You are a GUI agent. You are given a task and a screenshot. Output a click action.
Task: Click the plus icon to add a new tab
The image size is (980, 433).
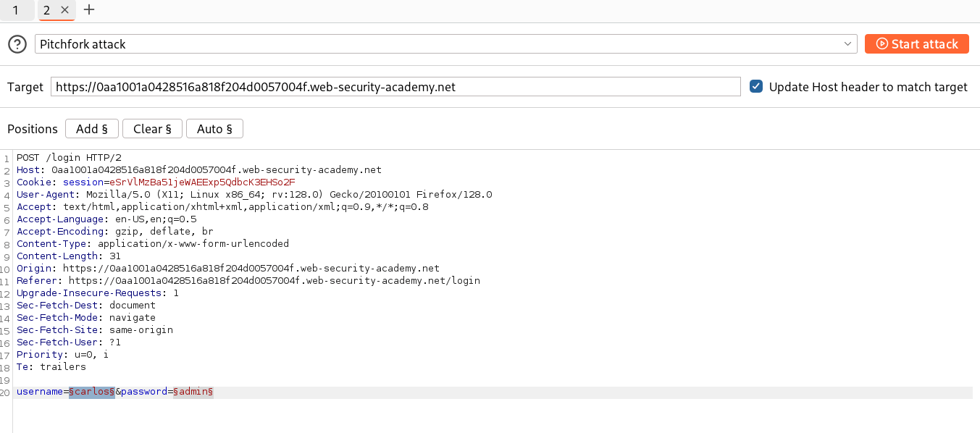tap(88, 10)
